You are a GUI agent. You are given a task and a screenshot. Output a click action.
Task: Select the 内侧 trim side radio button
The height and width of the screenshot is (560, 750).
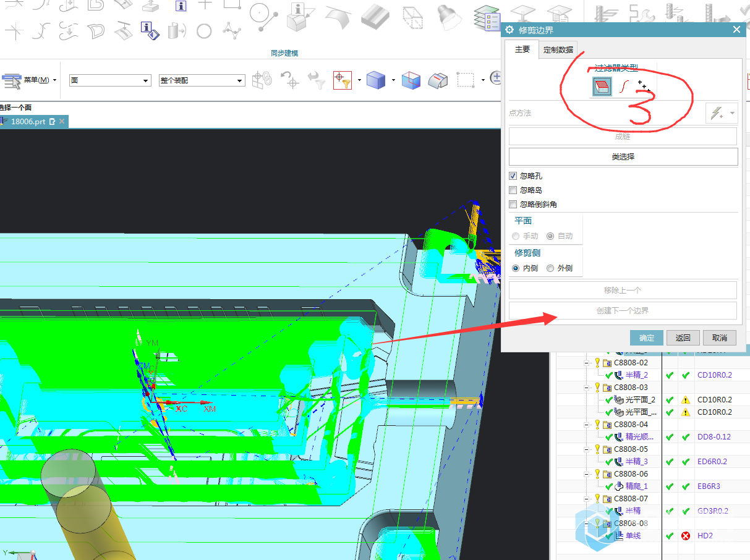[516, 268]
